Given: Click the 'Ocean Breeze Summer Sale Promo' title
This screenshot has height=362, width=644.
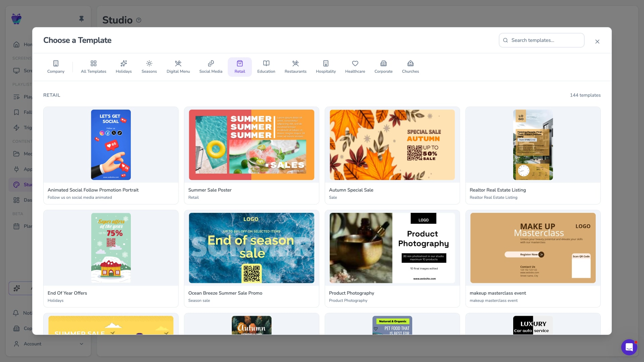Looking at the screenshot, I should tap(225, 293).
